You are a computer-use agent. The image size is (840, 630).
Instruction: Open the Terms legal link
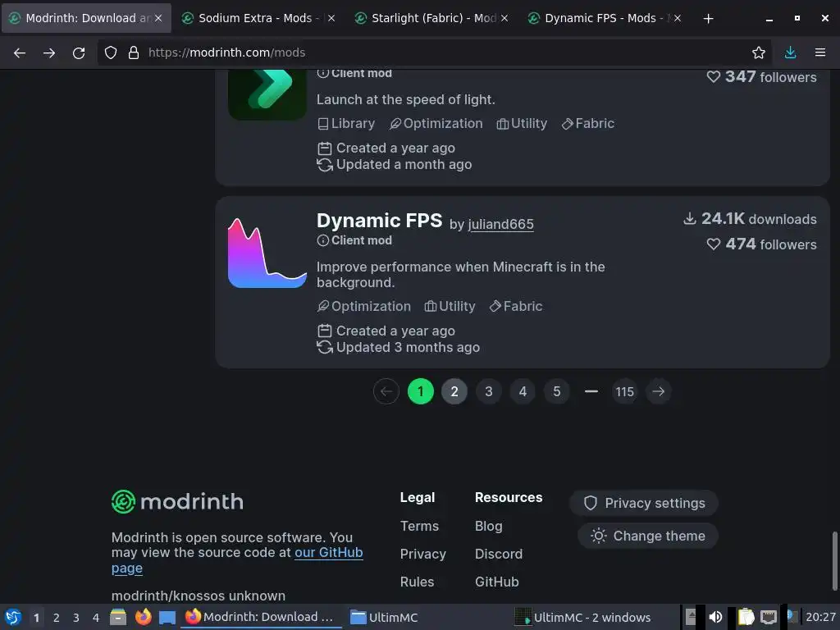click(x=419, y=526)
